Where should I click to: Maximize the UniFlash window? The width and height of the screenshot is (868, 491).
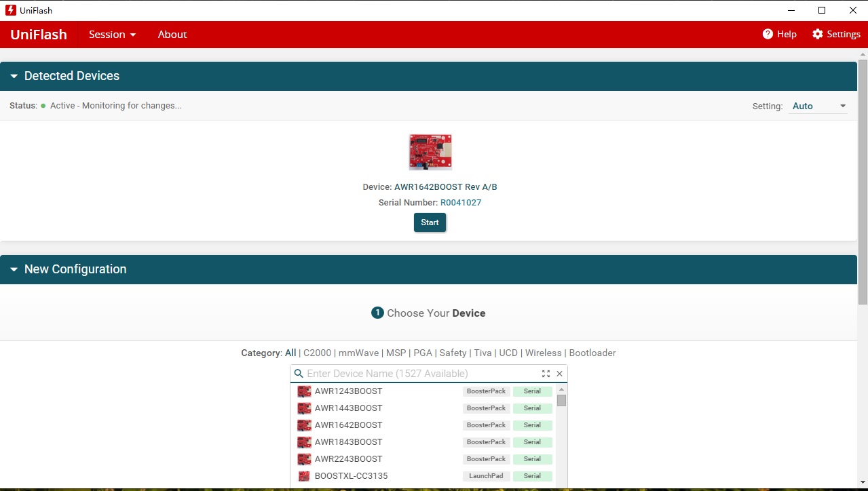[822, 10]
